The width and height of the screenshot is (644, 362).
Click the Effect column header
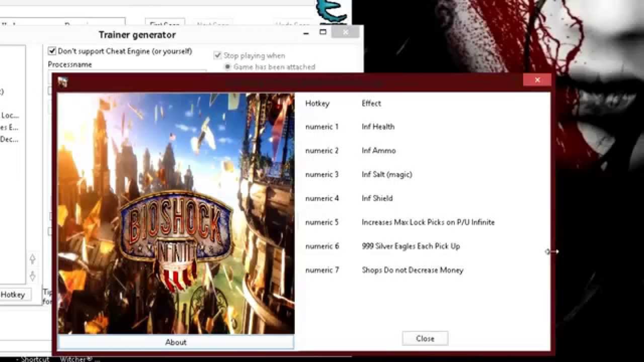371,103
